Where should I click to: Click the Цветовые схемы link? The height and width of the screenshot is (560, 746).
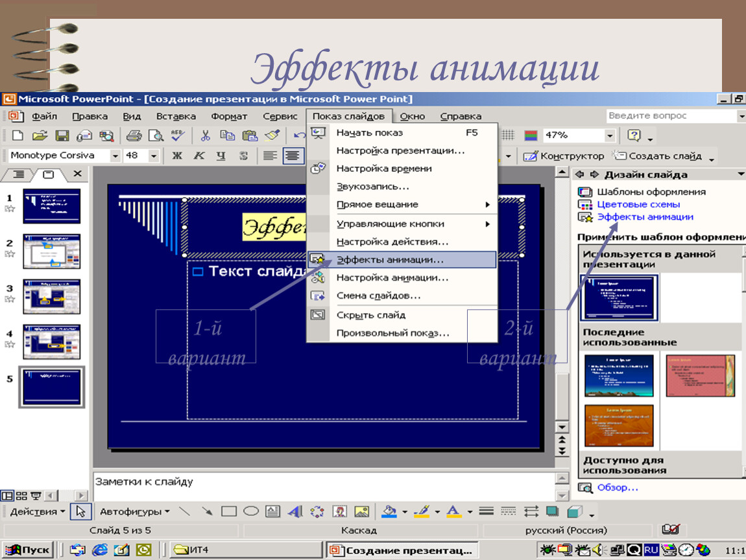click(638, 204)
